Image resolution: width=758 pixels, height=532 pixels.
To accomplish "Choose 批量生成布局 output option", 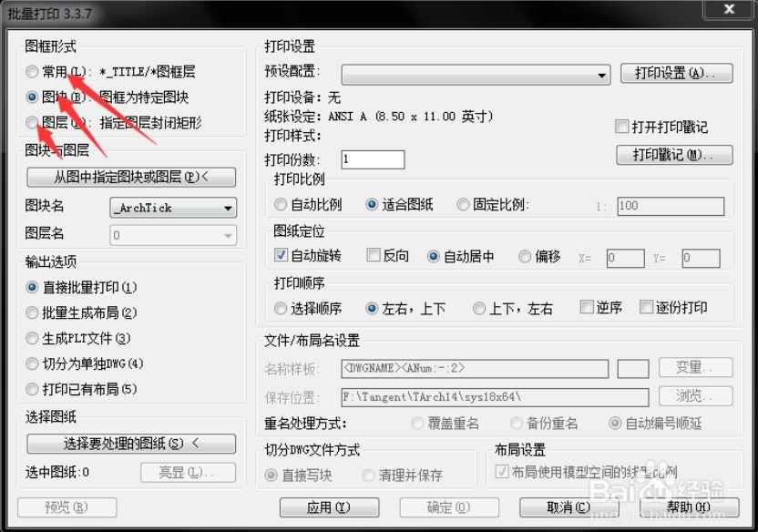I will point(32,313).
